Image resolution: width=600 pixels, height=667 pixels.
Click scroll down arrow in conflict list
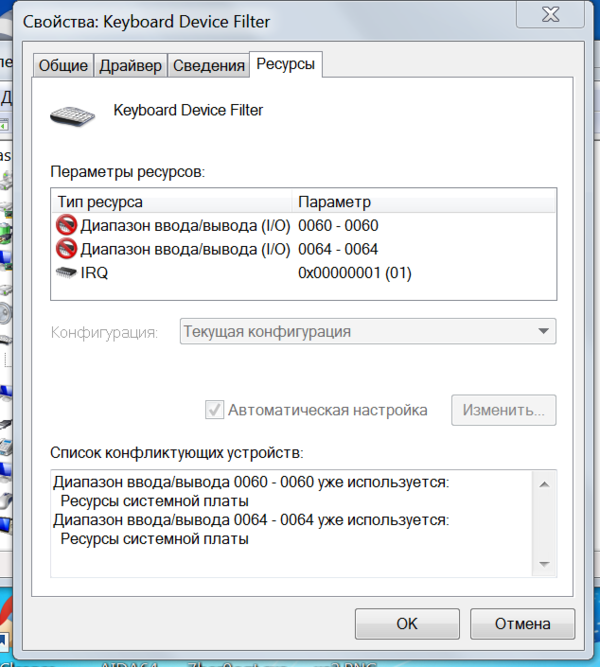(544, 564)
